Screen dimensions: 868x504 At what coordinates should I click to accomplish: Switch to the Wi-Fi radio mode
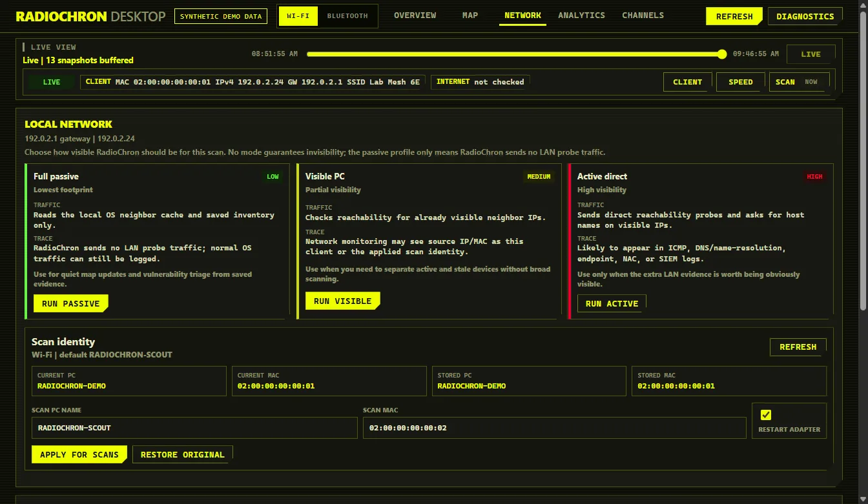[298, 16]
